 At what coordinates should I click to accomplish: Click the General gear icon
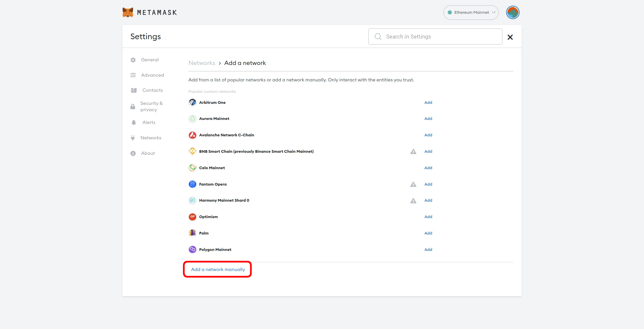click(x=133, y=60)
